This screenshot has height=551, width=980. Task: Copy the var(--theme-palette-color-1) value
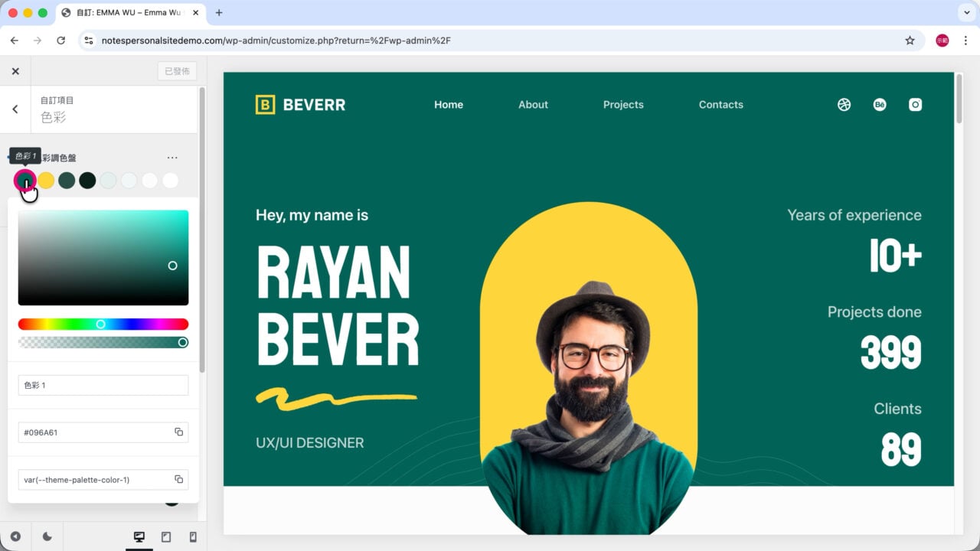178,480
